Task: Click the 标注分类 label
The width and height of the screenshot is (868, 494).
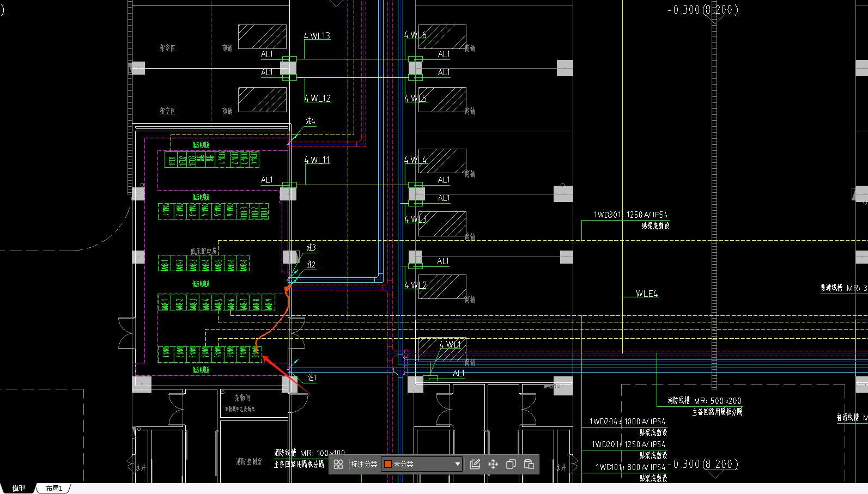Action: [364, 464]
